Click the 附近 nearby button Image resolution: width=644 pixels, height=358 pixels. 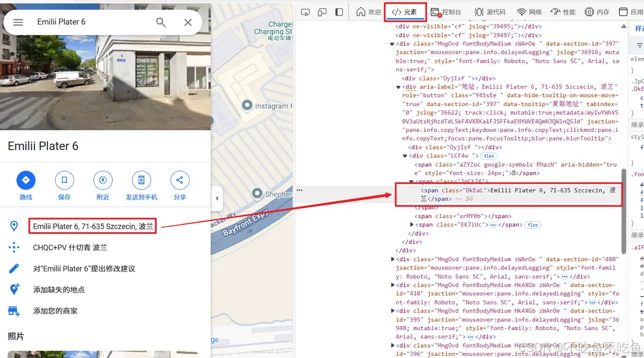[103, 185]
